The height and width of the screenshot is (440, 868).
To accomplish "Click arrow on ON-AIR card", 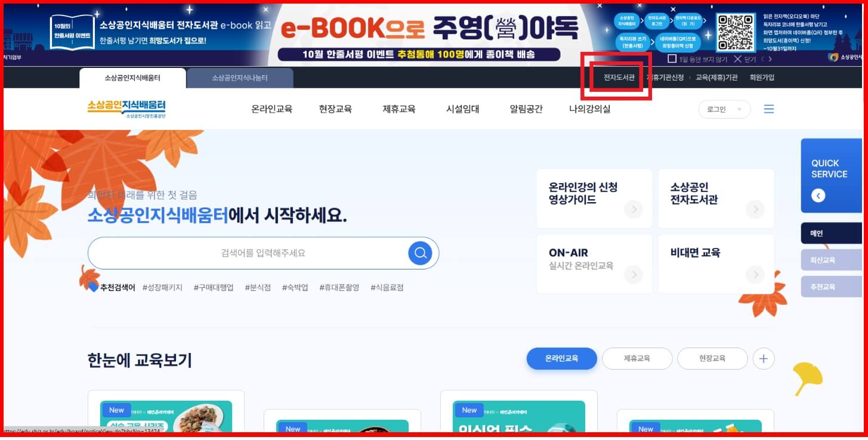I will coord(633,275).
